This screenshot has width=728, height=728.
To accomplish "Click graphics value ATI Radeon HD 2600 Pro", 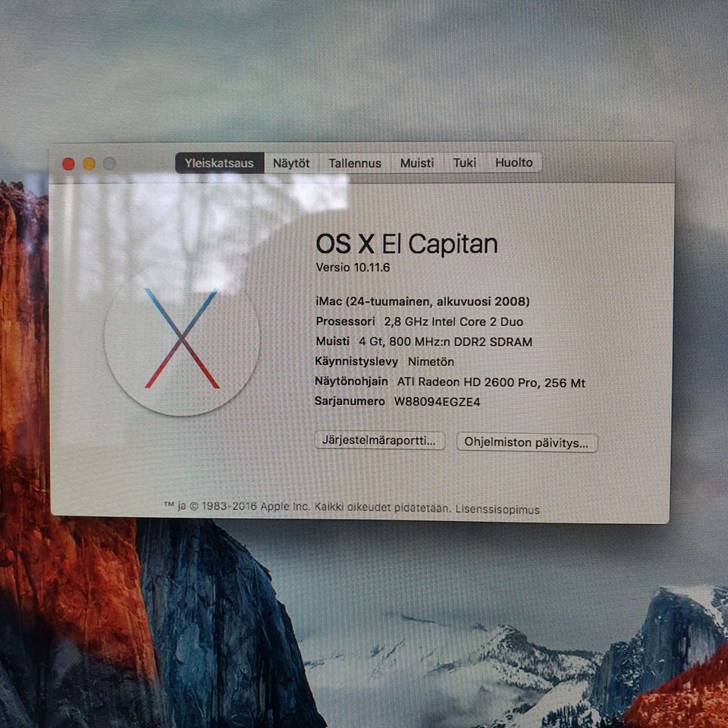I will coord(491,382).
